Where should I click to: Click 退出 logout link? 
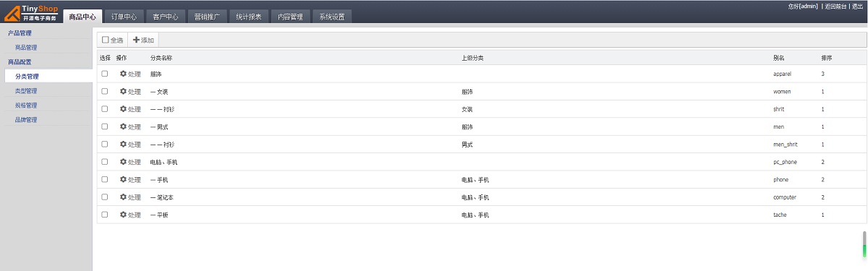(857, 6)
